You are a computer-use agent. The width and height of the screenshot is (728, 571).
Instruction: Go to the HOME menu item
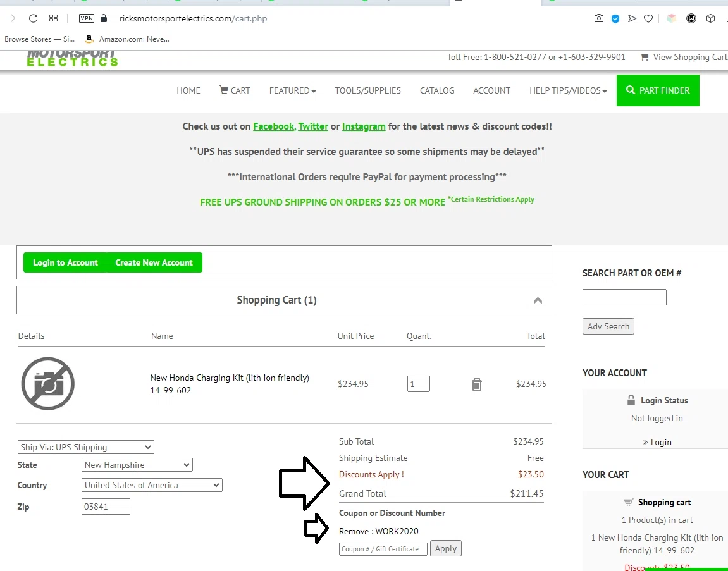[188, 90]
